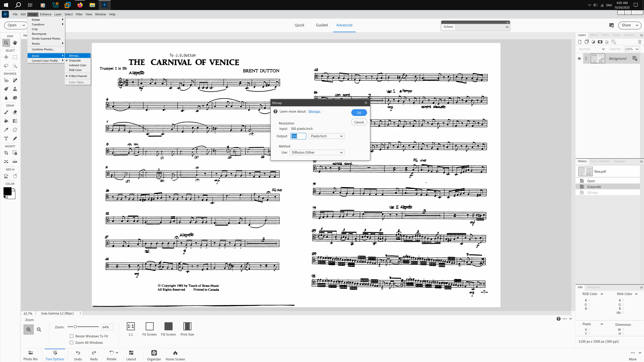Select the Eraser tool
Screen dimensions: 644x362
click(x=15, y=112)
